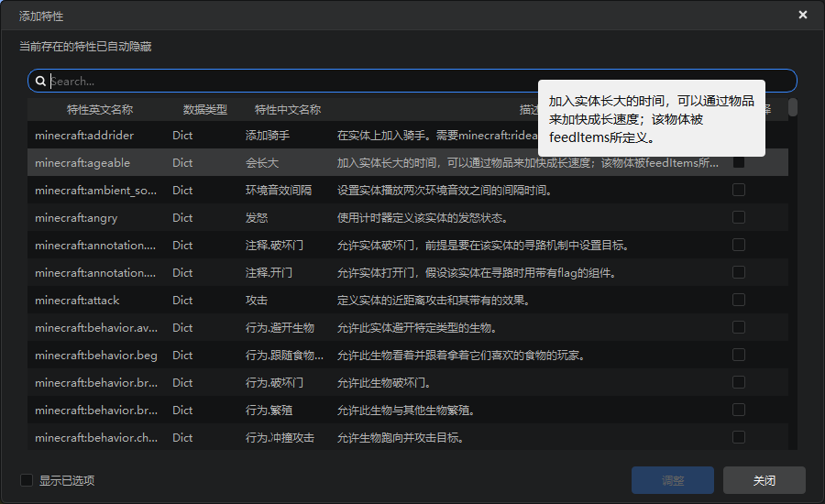Select the minecraft:behavior.beg row name

(96, 356)
